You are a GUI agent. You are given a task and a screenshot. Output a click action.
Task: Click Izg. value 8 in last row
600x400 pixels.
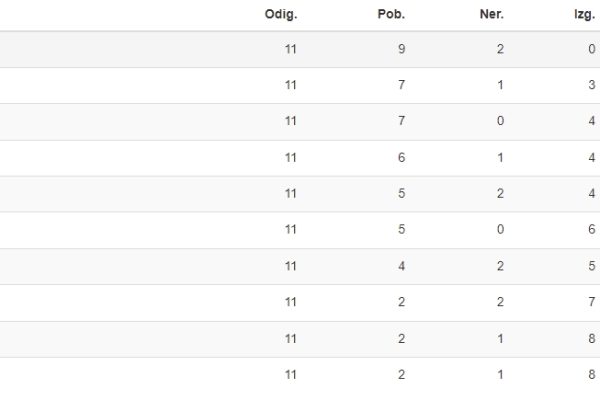tap(592, 374)
